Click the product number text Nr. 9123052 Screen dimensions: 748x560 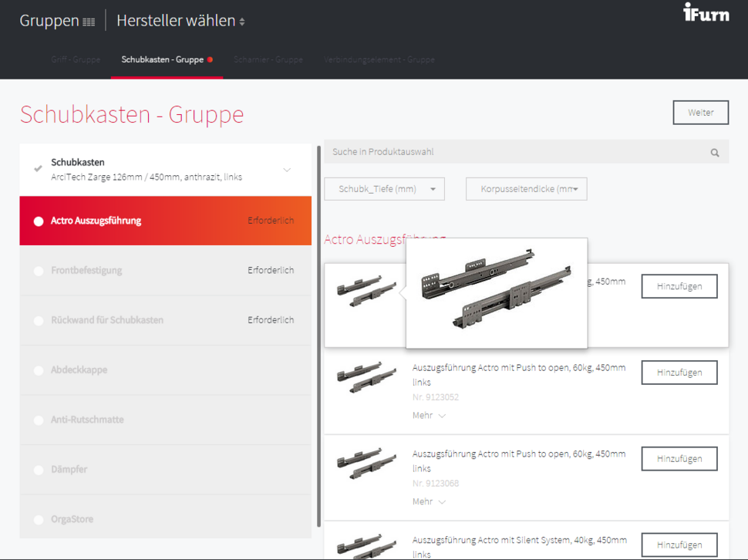[436, 397]
